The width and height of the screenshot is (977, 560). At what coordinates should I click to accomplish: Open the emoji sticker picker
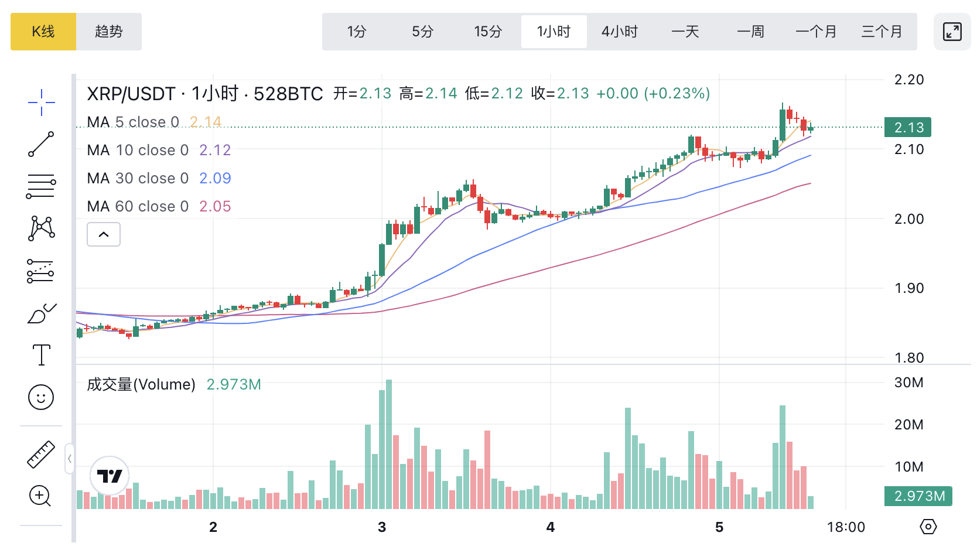point(41,397)
